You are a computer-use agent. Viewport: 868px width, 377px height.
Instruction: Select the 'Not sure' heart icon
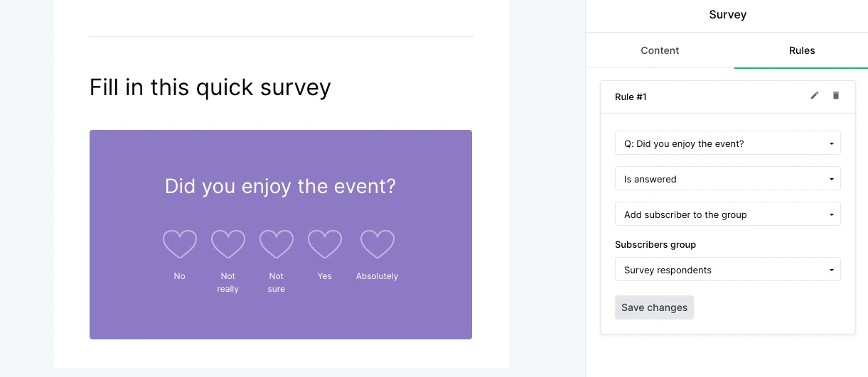coord(277,244)
